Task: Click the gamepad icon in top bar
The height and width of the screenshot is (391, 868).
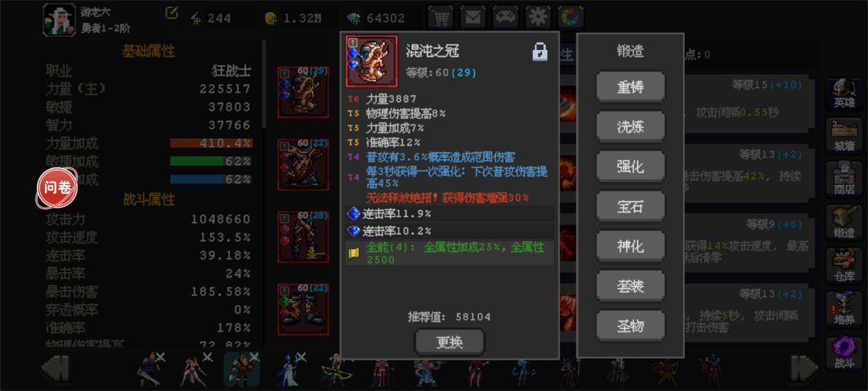Action: [x=506, y=18]
